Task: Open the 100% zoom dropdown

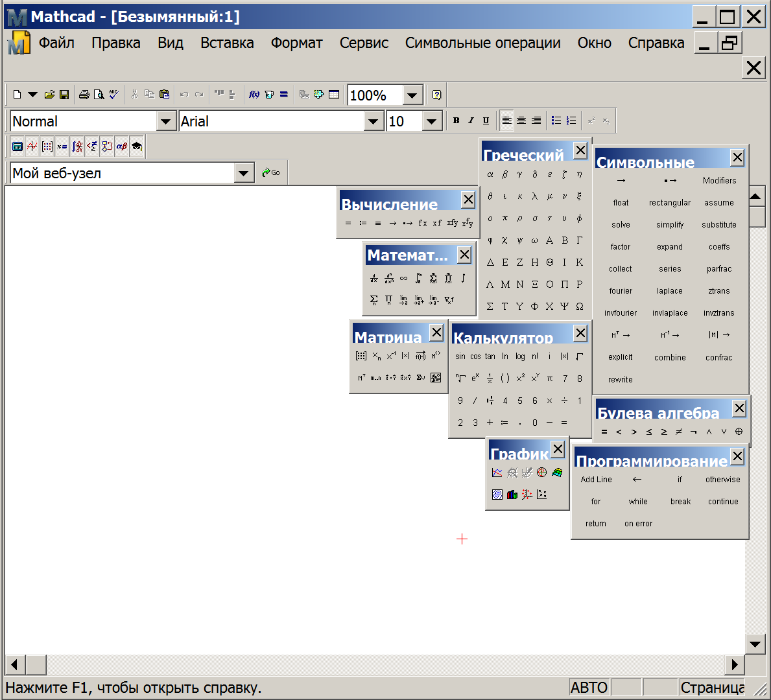Action: pyautogui.click(x=412, y=95)
